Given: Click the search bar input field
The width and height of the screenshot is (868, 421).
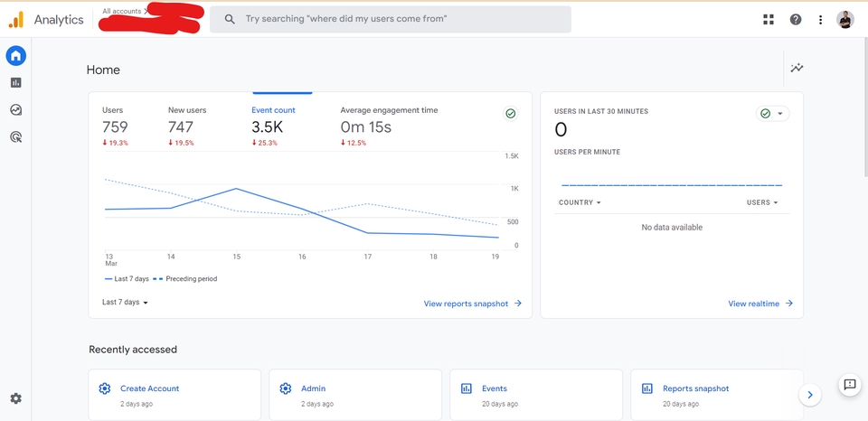Looking at the screenshot, I should point(398,19).
